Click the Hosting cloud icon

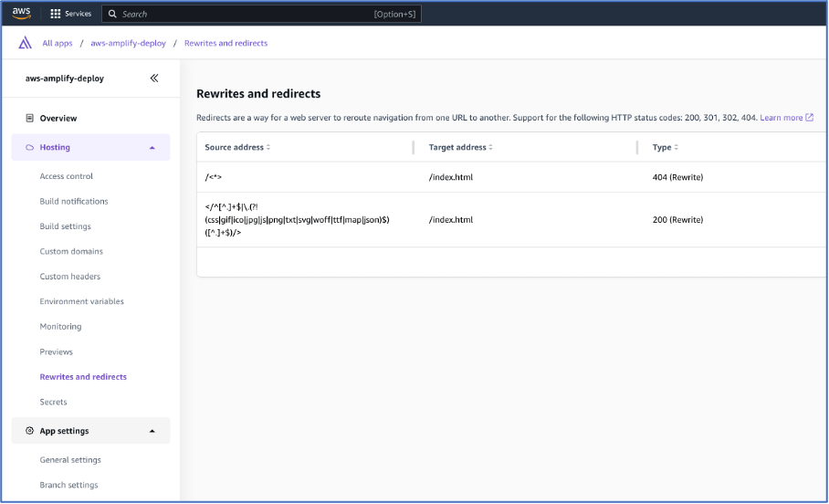29,148
